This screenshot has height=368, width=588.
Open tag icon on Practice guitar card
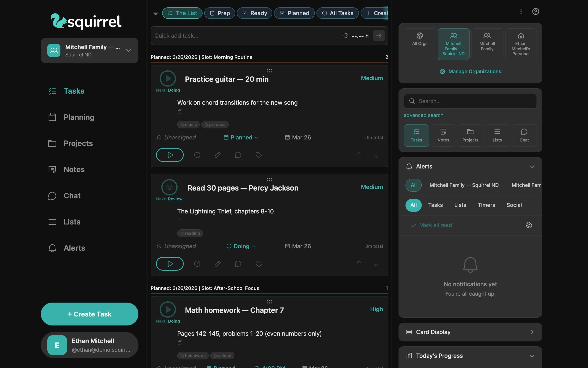coord(258,155)
